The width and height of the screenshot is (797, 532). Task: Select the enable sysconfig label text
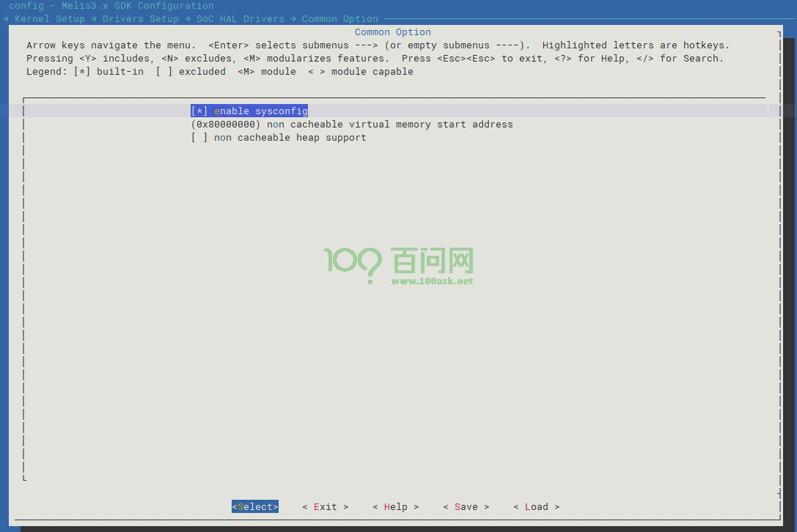pyautogui.click(x=261, y=111)
